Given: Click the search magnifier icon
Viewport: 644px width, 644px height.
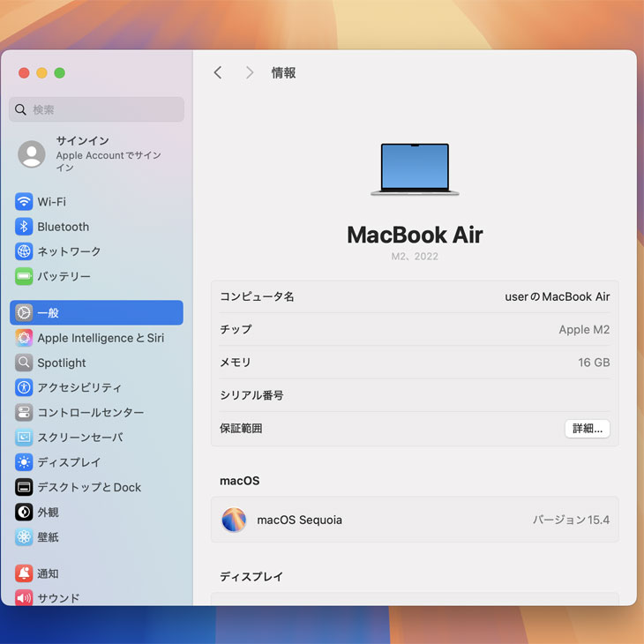Looking at the screenshot, I should click(x=20, y=109).
